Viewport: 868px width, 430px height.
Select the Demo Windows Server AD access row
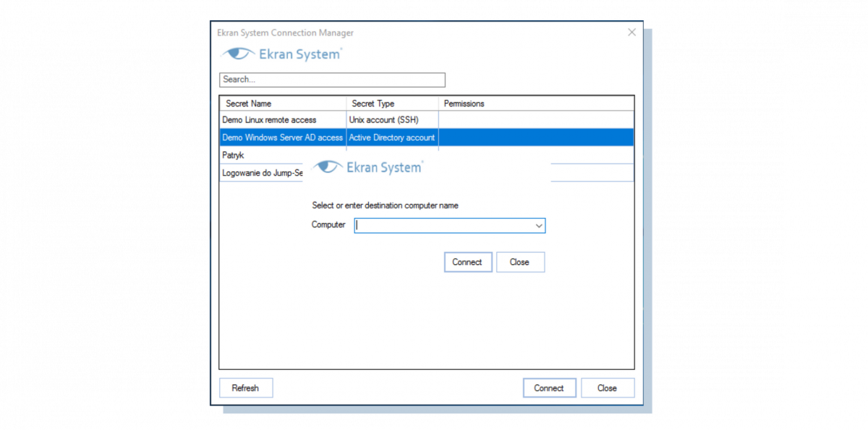pyautogui.click(x=282, y=138)
